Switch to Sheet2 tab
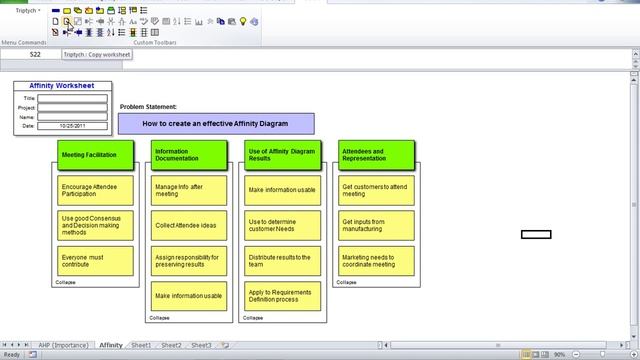640x360 pixels. [x=171, y=345]
